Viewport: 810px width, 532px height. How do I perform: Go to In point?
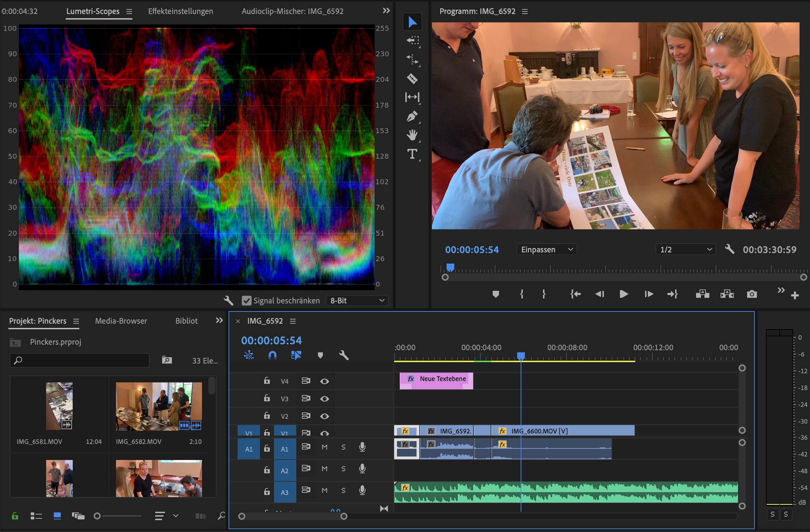(576, 294)
